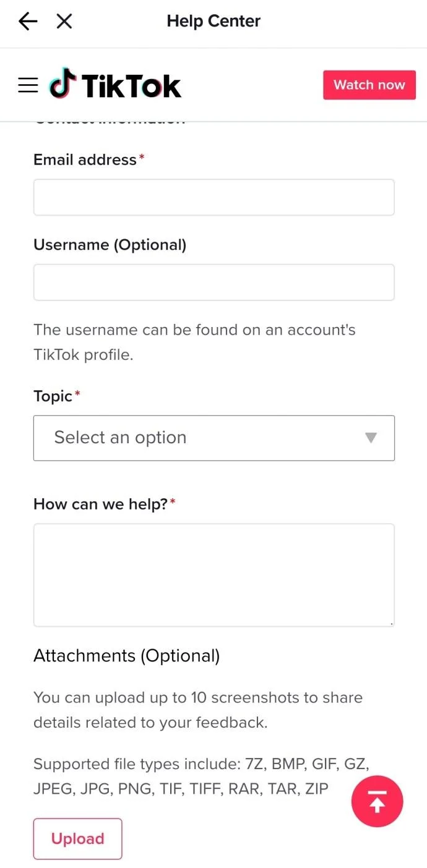
Task: Click the 'How can we help?' label
Action: [x=101, y=504]
